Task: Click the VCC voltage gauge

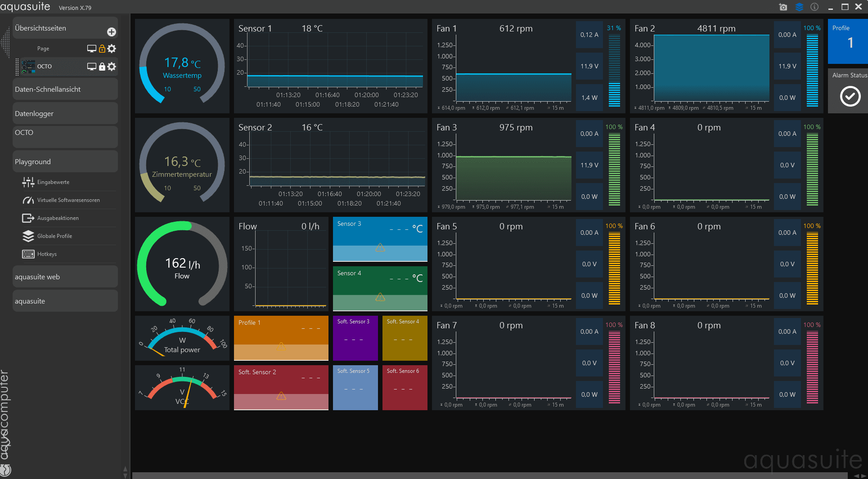Action: [x=182, y=388]
